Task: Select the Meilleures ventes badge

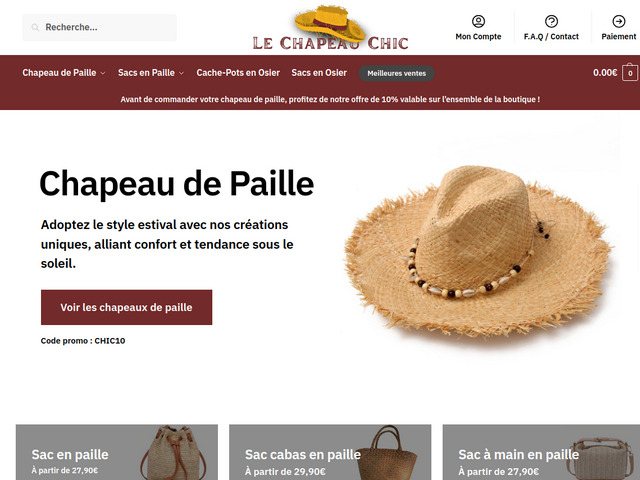Action: pyautogui.click(x=396, y=73)
